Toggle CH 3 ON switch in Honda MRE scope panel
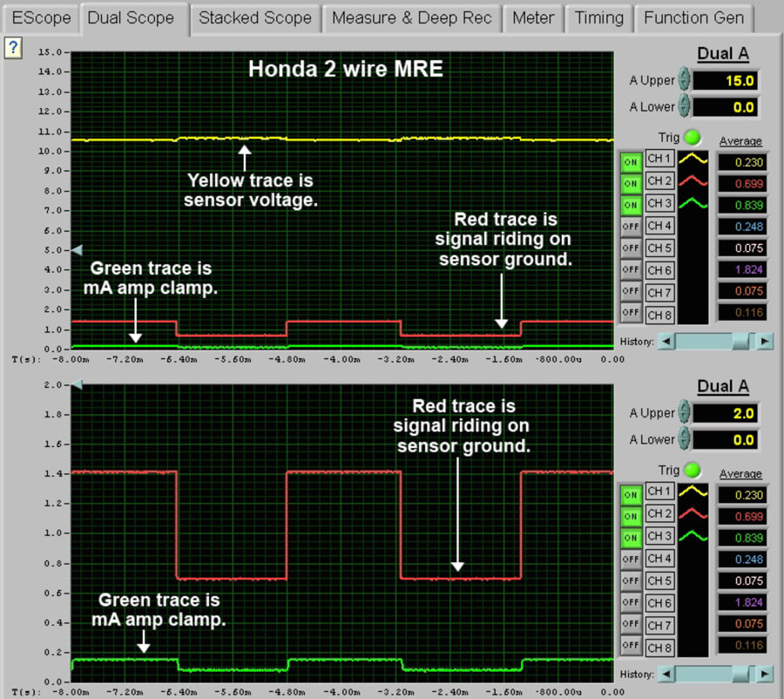 pos(631,205)
